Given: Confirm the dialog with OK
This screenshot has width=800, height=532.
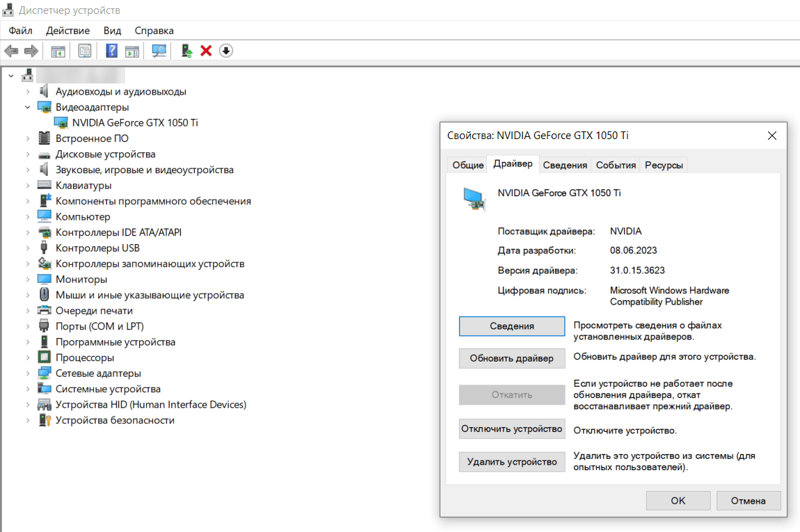Looking at the screenshot, I should pyautogui.click(x=678, y=501).
